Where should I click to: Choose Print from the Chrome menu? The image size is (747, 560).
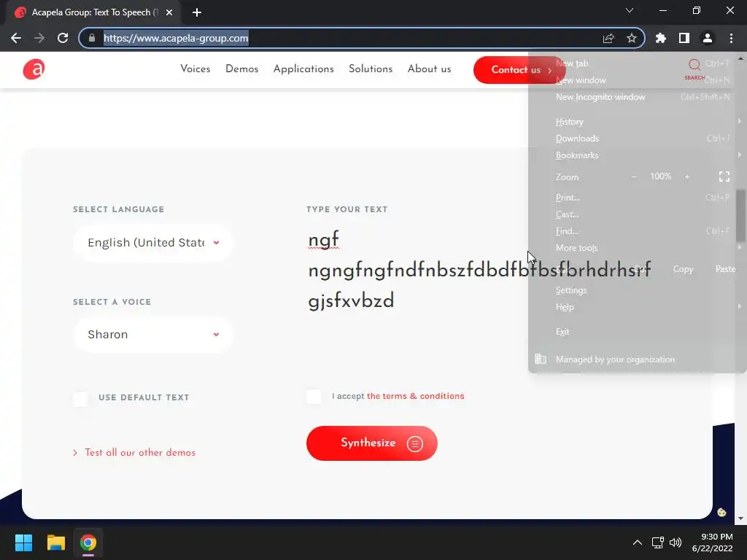[x=637, y=197]
